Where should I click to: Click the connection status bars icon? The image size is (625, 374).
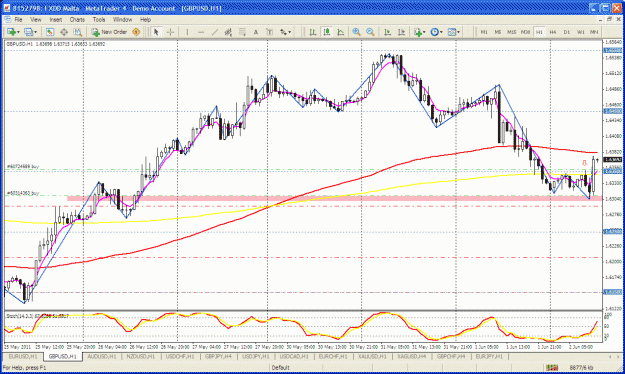tap(552, 368)
